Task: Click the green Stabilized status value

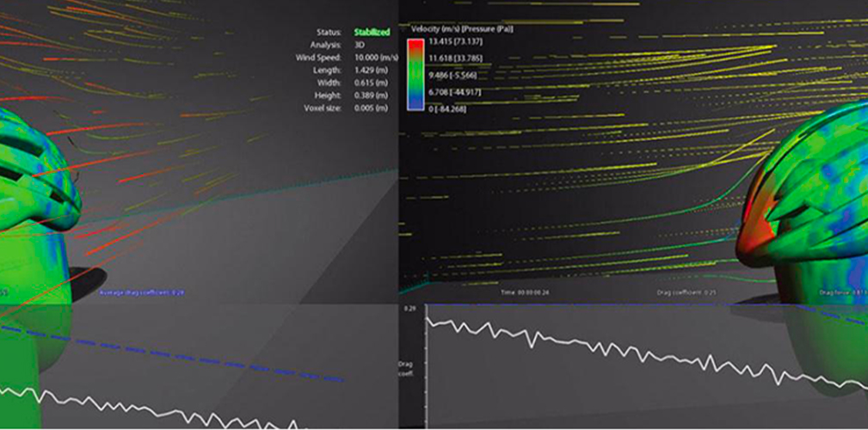Action: pos(372,32)
